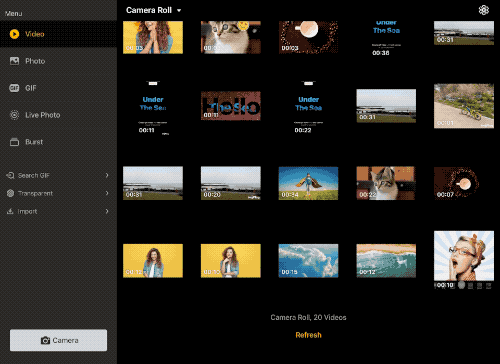
Task: Select the Video play icon in menu
Action: (x=14, y=34)
